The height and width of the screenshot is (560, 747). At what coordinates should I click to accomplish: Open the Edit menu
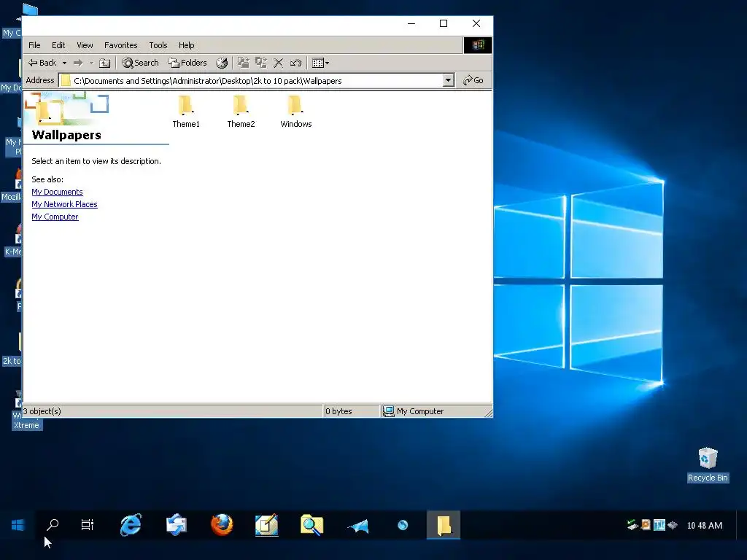(x=58, y=45)
